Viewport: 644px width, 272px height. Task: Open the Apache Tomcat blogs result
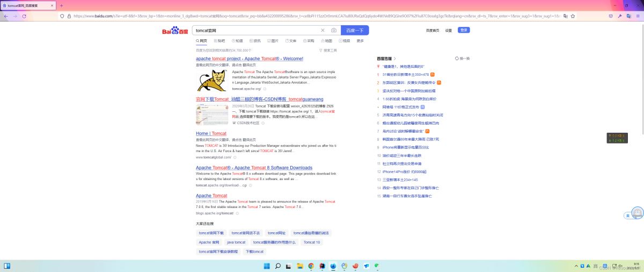pyautogui.click(x=211, y=196)
